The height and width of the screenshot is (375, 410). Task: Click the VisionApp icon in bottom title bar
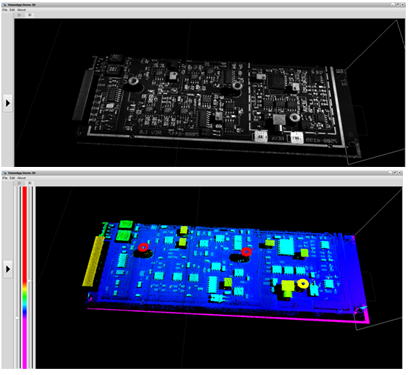[4, 173]
